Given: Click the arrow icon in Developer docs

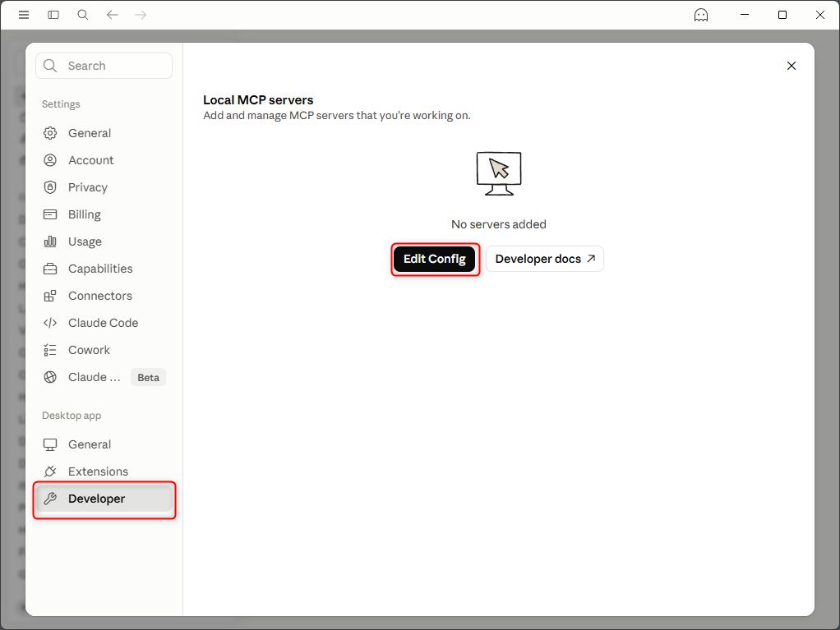Looking at the screenshot, I should click(x=591, y=259).
